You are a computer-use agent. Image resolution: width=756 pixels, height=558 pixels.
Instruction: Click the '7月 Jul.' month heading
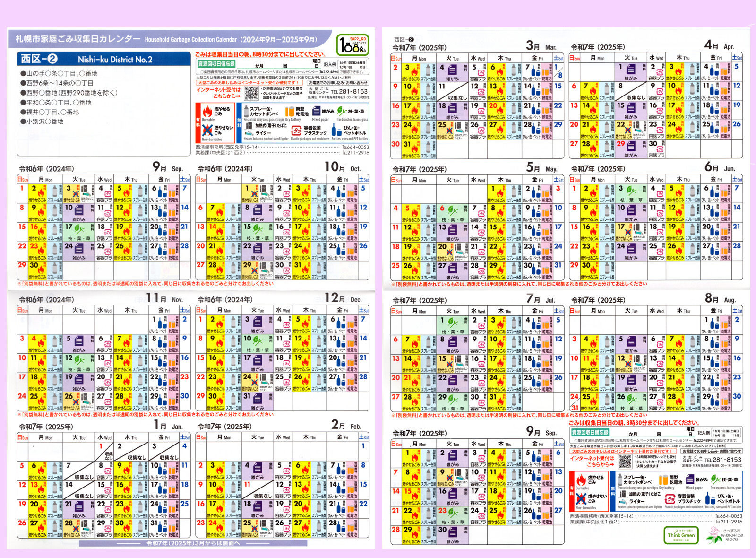point(541,299)
